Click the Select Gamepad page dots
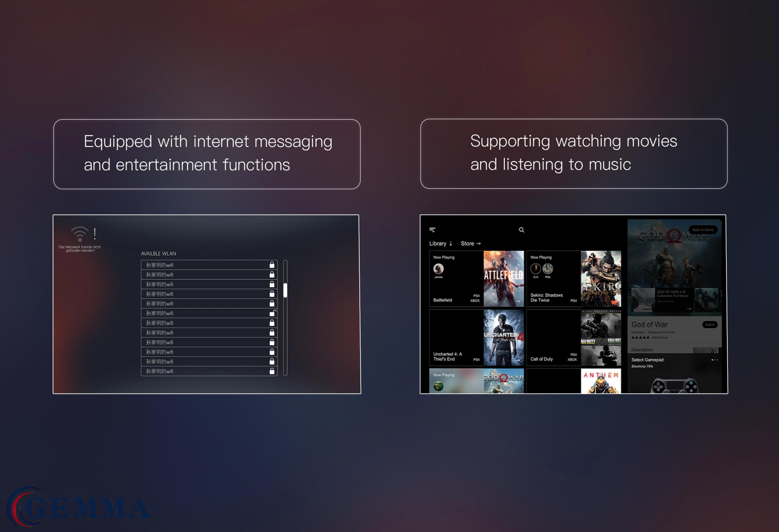 coord(714,360)
